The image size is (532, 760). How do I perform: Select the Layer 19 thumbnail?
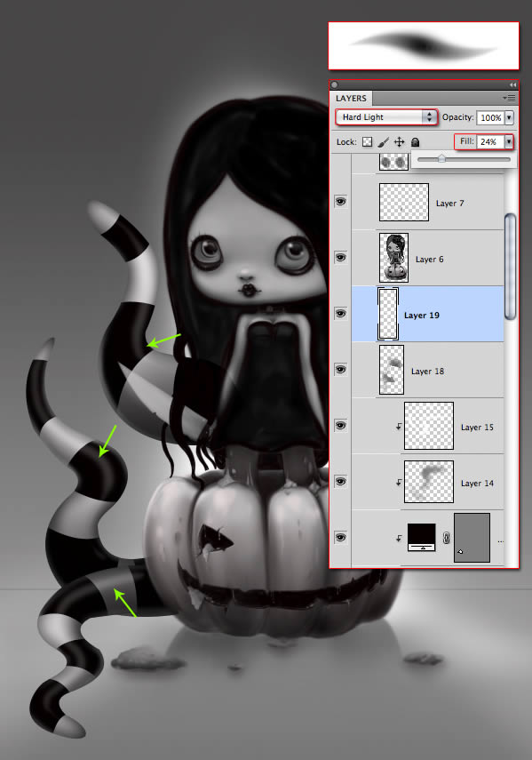point(388,314)
